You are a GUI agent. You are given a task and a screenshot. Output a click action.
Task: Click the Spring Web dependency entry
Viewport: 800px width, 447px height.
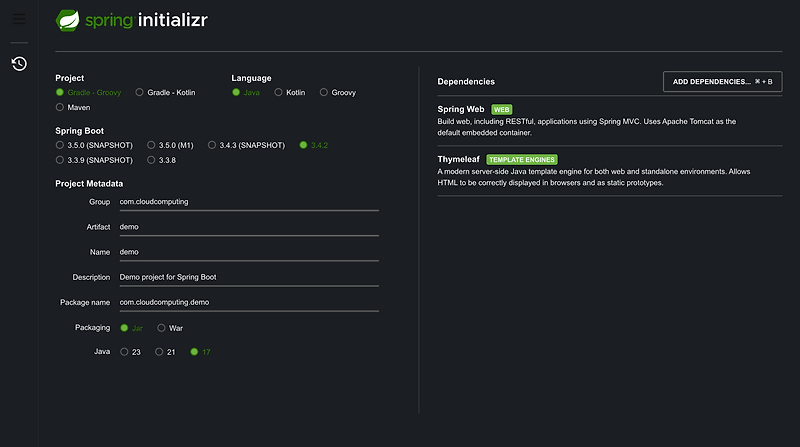461,109
